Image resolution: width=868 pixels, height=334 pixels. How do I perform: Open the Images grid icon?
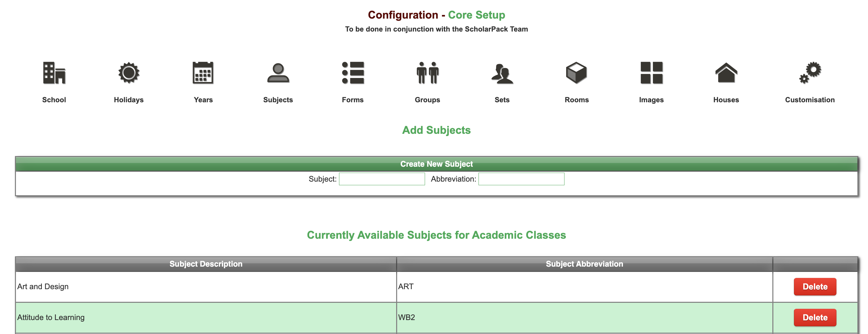[651, 72]
